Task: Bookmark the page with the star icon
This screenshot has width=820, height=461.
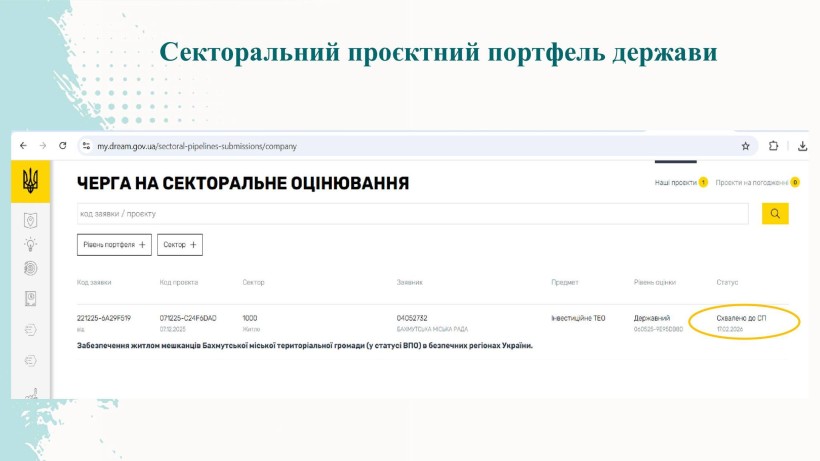Action: [x=746, y=146]
